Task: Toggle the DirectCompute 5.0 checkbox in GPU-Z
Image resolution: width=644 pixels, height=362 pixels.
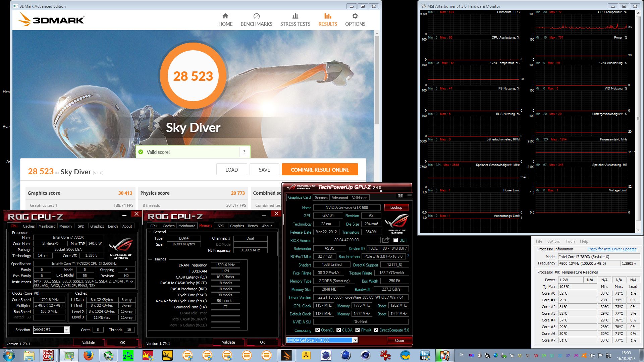Action: [376, 330]
